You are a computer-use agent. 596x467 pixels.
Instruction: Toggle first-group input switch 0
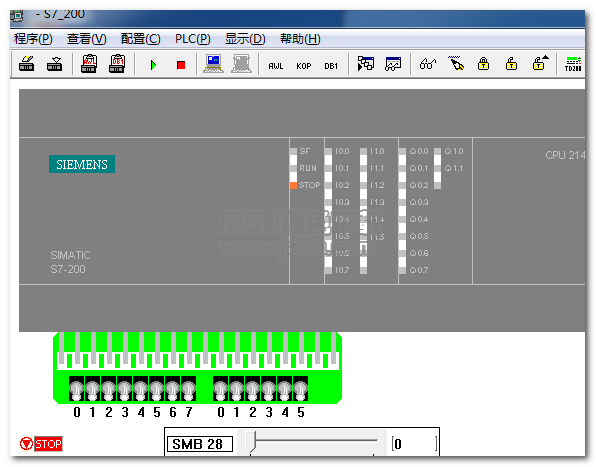pos(76,389)
